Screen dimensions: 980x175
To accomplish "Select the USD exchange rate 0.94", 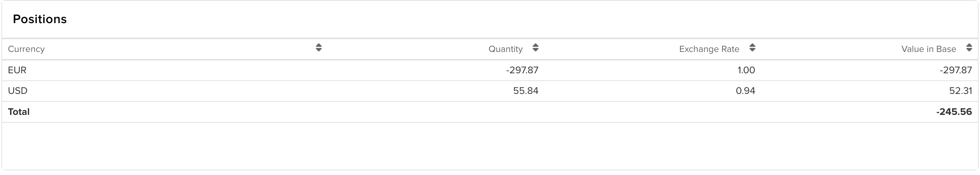I will pos(745,91).
